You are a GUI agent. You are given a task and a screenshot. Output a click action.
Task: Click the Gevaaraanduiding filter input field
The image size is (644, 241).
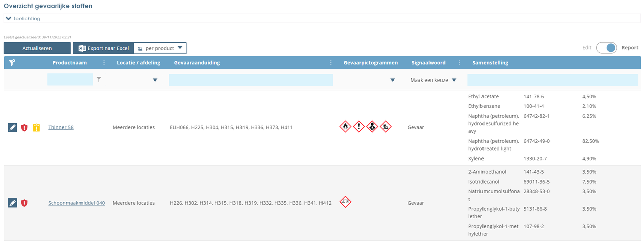coord(251,80)
